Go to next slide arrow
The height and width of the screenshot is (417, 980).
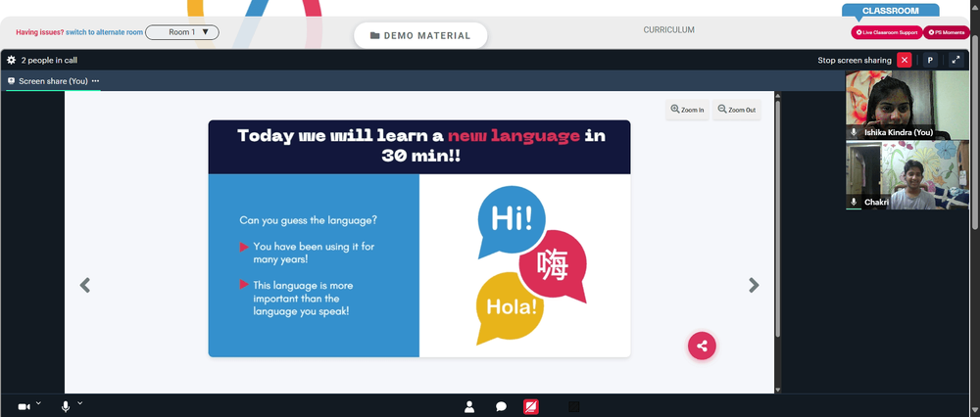click(x=754, y=285)
